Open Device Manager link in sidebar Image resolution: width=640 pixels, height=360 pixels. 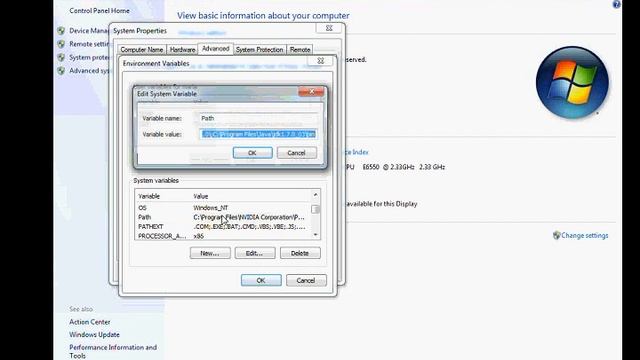point(89,31)
